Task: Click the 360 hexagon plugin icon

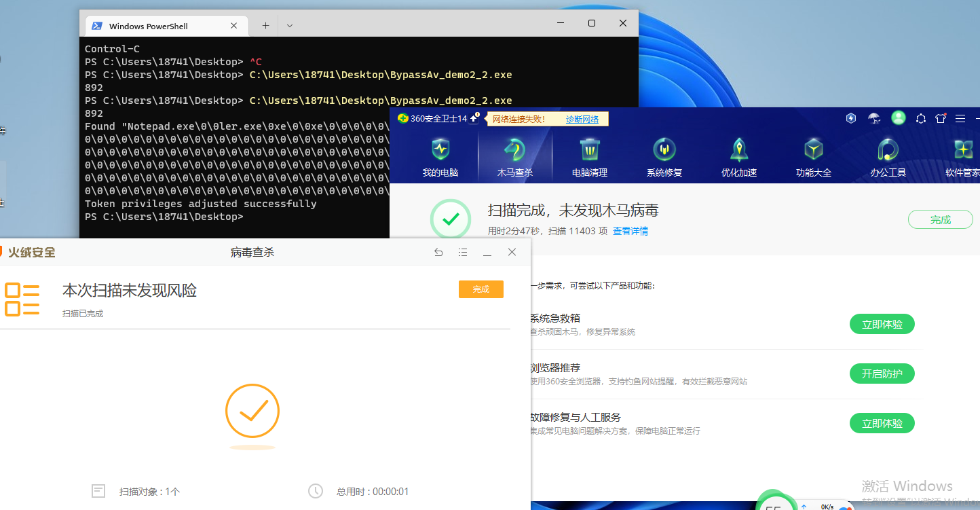Action: [921, 118]
